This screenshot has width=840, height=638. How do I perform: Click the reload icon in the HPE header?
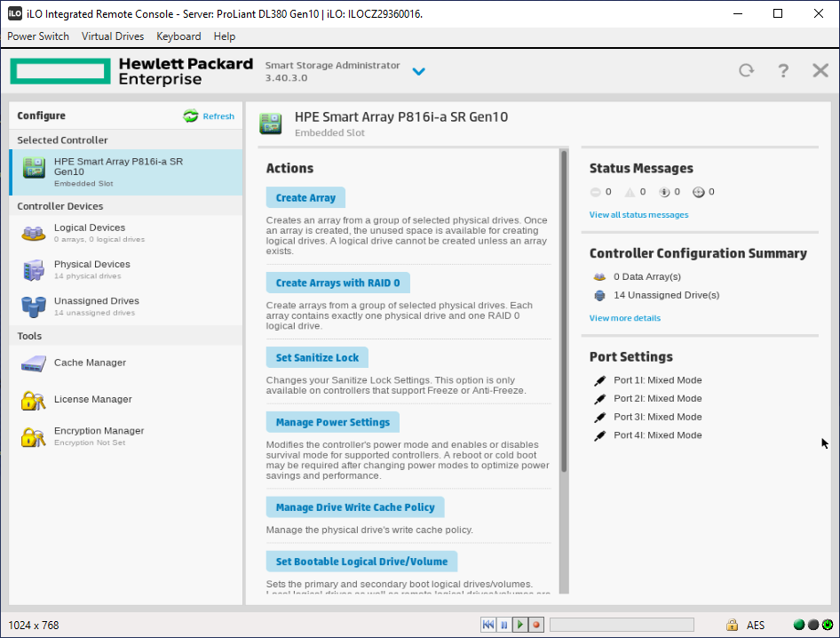point(746,70)
